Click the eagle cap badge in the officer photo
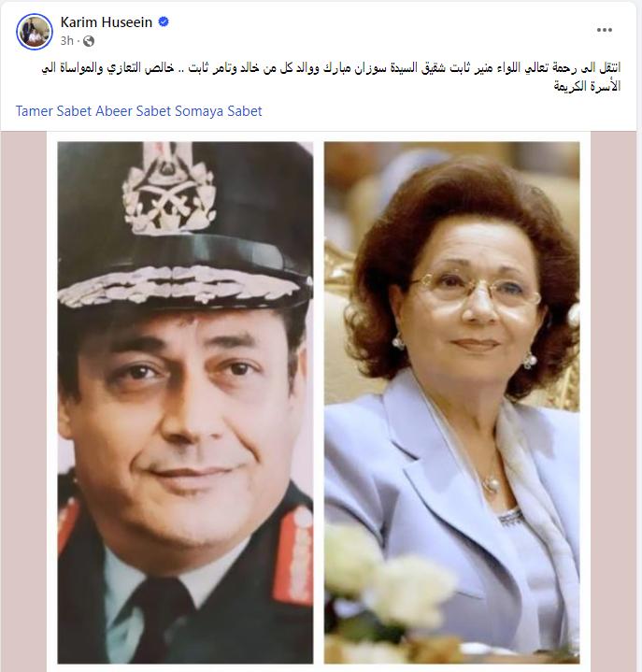Screen dimensions: 642x672 click(x=169, y=190)
